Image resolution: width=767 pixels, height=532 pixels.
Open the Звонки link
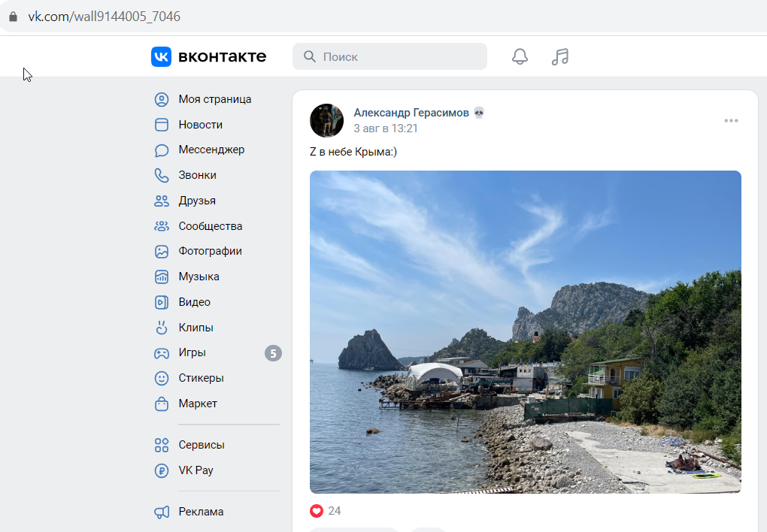pos(197,175)
